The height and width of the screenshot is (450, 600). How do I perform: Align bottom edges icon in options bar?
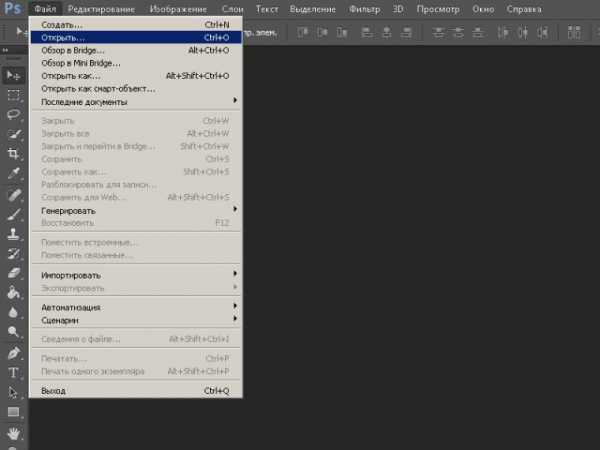342,33
